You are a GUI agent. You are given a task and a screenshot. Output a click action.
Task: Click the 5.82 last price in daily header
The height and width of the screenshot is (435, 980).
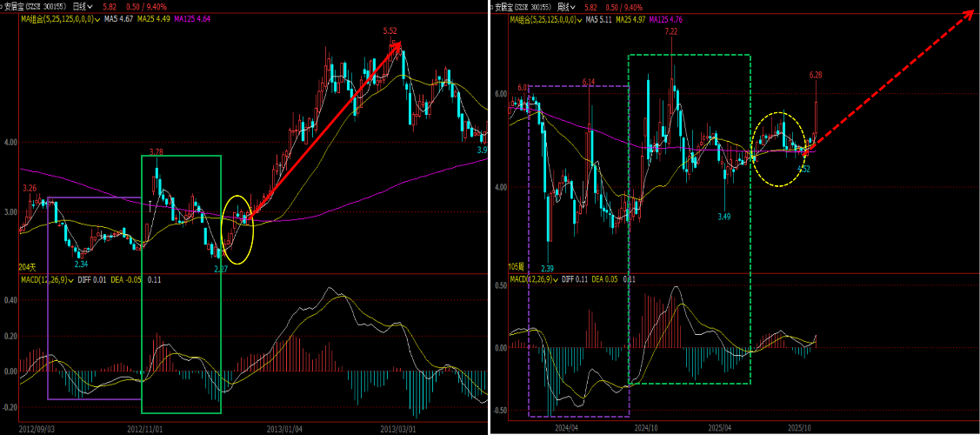110,7
